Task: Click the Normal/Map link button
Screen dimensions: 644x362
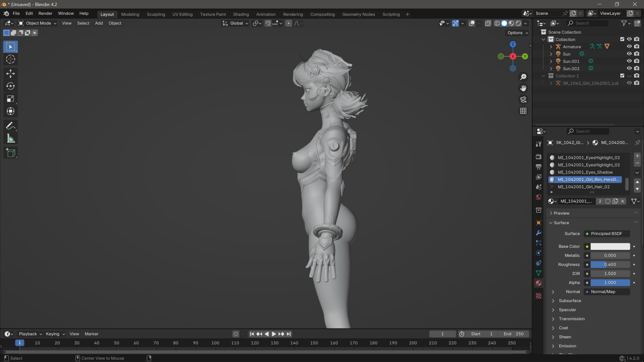Action: (x=607, y=292)
